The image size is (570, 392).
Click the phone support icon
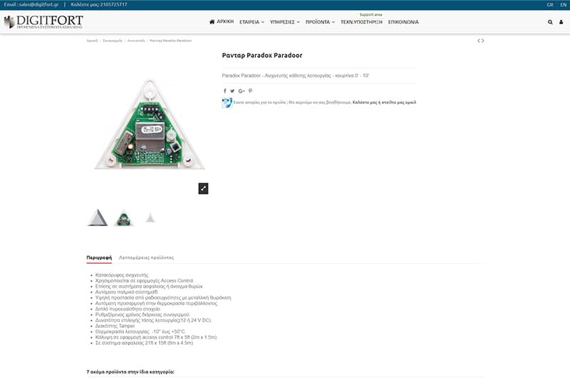point(227,103)
